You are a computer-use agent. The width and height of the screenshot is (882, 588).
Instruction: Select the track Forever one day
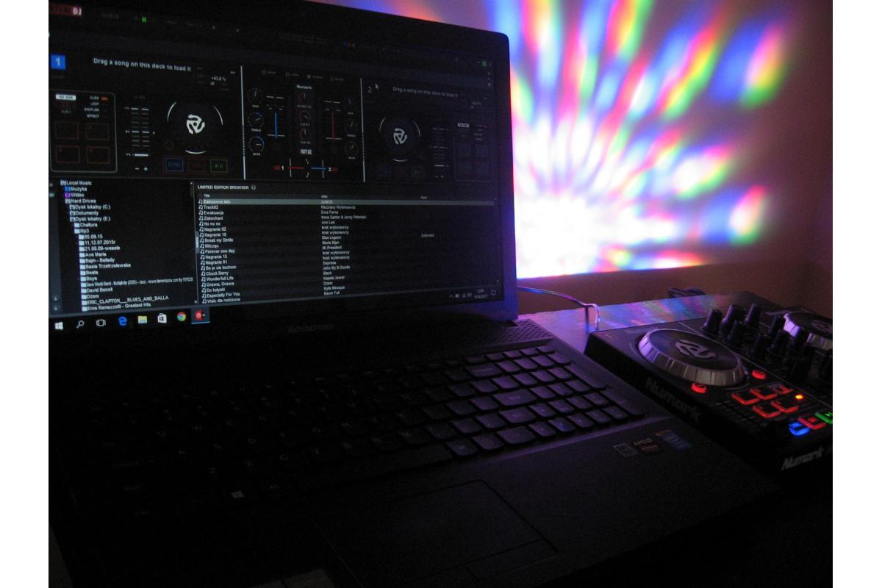point(218,251)
